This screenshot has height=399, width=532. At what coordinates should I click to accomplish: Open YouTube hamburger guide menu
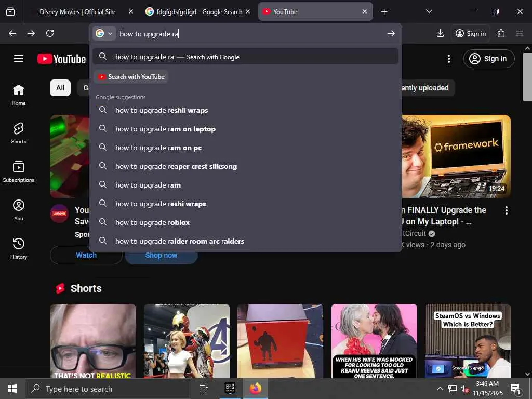coord(19,59)
